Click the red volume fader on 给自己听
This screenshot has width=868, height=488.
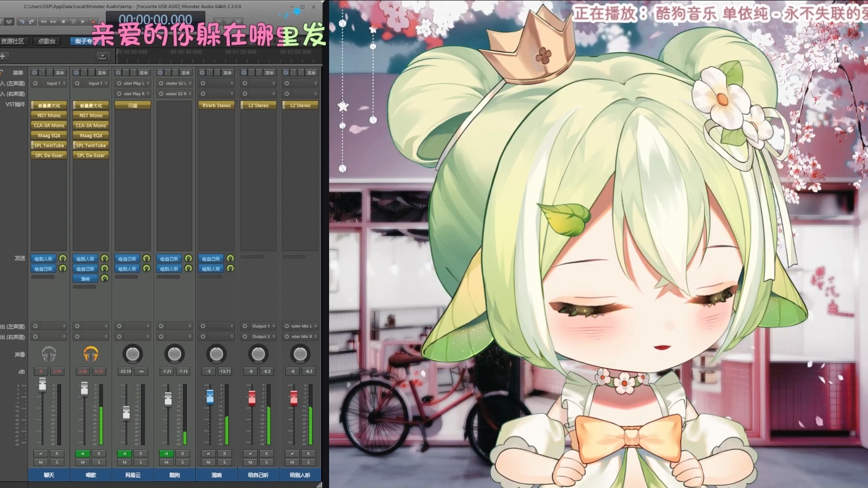252,398
